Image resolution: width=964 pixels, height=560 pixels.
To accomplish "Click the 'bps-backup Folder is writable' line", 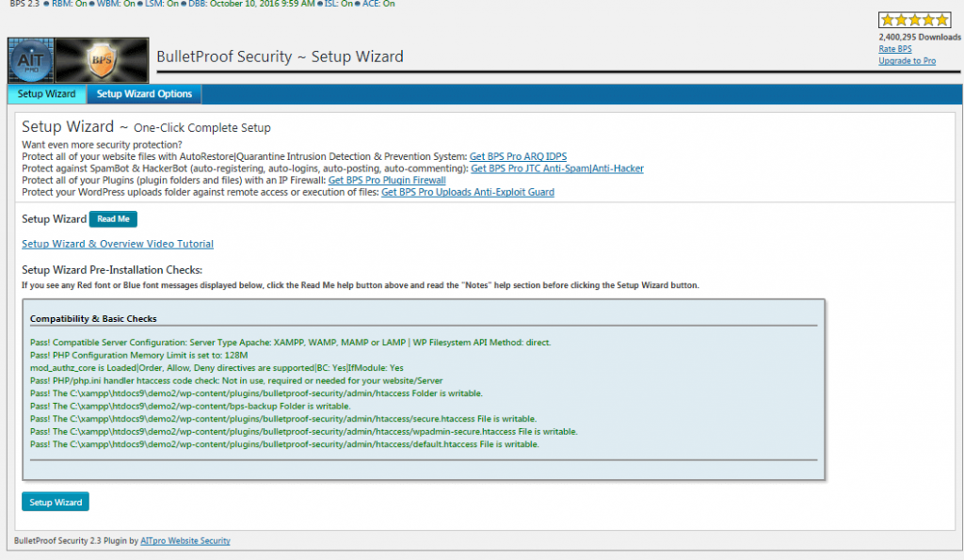I will 190,407.
